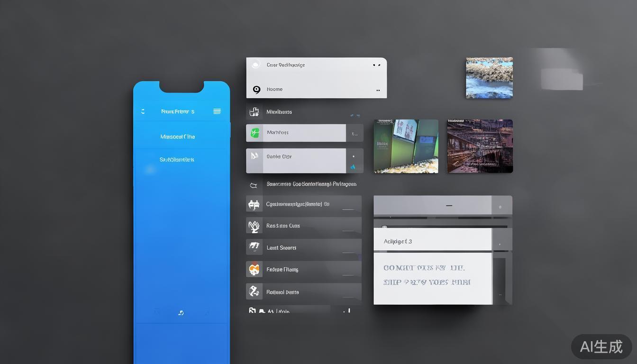Click the green leaf icon in the list

[x=255, y=133]
